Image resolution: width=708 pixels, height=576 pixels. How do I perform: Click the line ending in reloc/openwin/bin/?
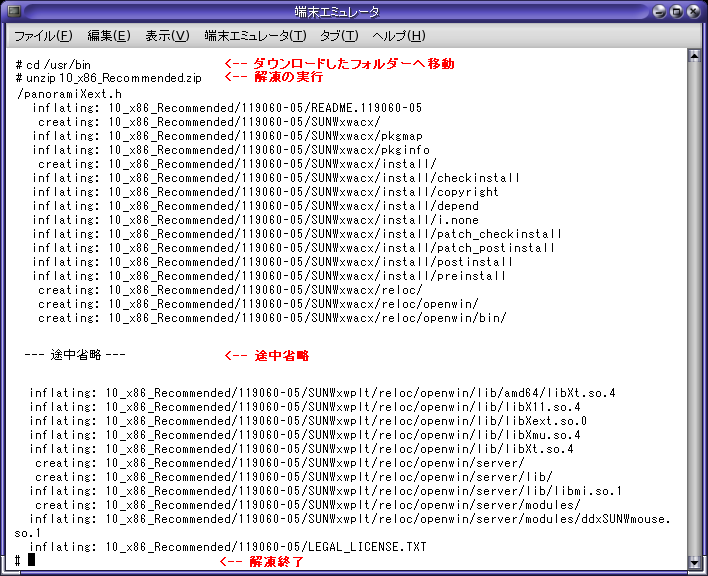click(x=272, y=318)
